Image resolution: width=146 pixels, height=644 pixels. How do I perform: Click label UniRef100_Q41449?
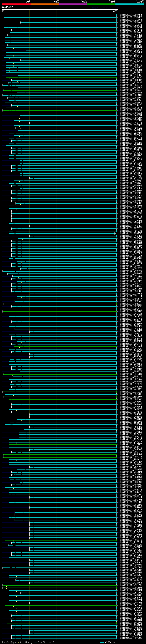point(131,347)
